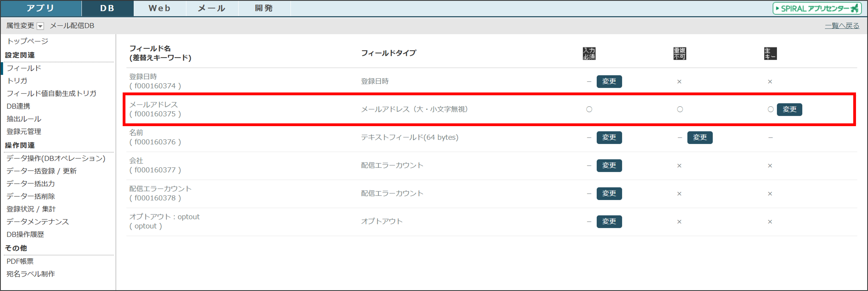Click the 入力必須 circle in メールアドレス row

[589, 109]
